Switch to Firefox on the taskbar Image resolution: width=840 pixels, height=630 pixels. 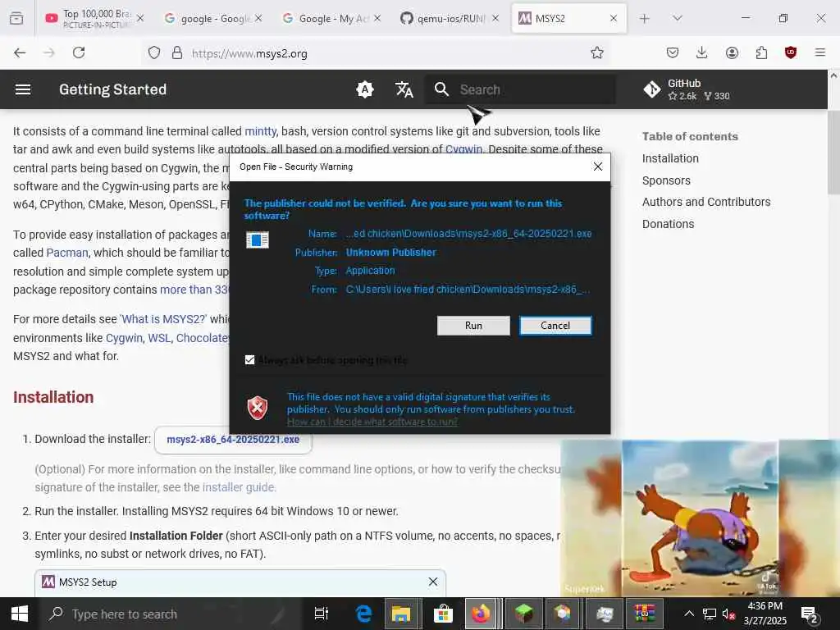tap(481, 614)
